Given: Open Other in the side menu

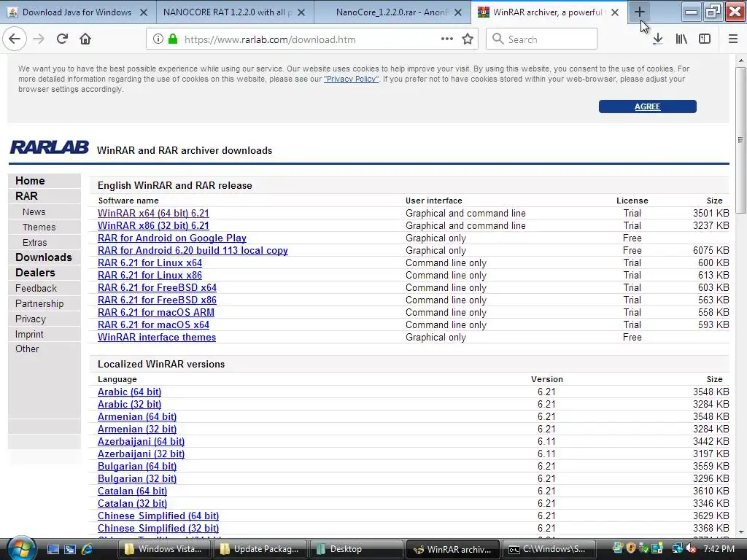Looking at the screenshot, I should click(x=27, y=349).
